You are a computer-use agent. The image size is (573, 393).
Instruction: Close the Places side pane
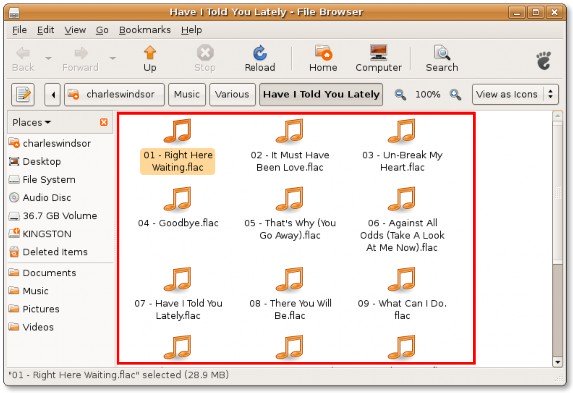coord(104,122)
